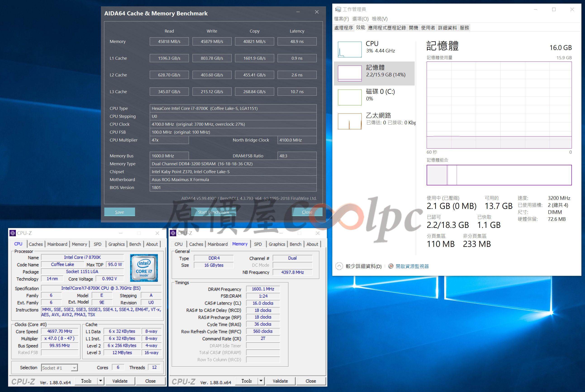
Task: Open About tab in left CPU-Z window
Action: tap(152, 244)
